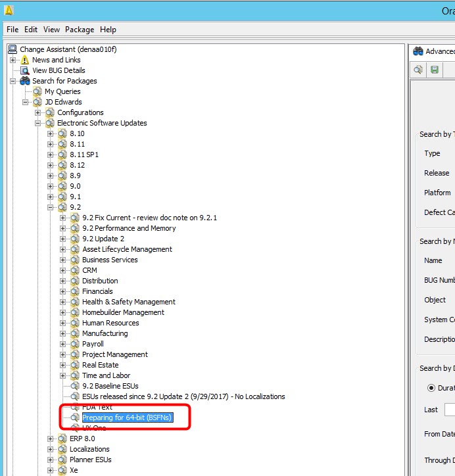Click the Localizations query icon
The image size is (455, 476).
[x=62, y=449]
